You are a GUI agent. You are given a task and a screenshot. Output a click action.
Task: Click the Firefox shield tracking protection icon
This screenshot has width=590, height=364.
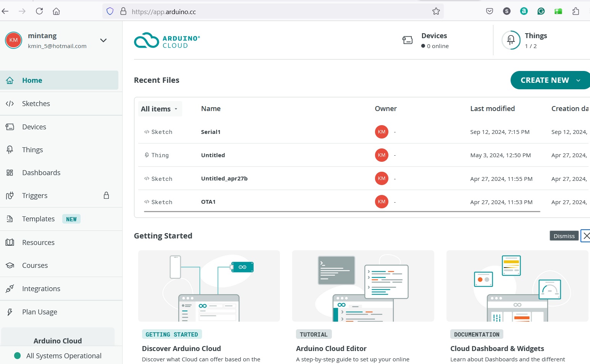coord(110,11)
